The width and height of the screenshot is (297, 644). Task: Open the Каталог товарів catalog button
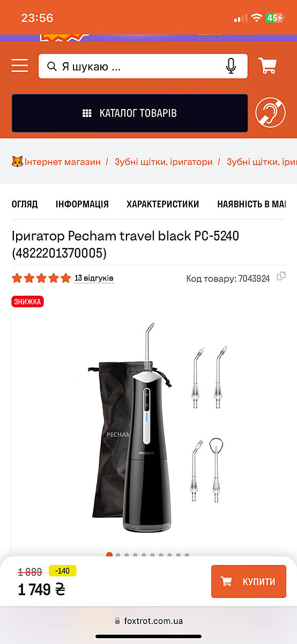130,113
